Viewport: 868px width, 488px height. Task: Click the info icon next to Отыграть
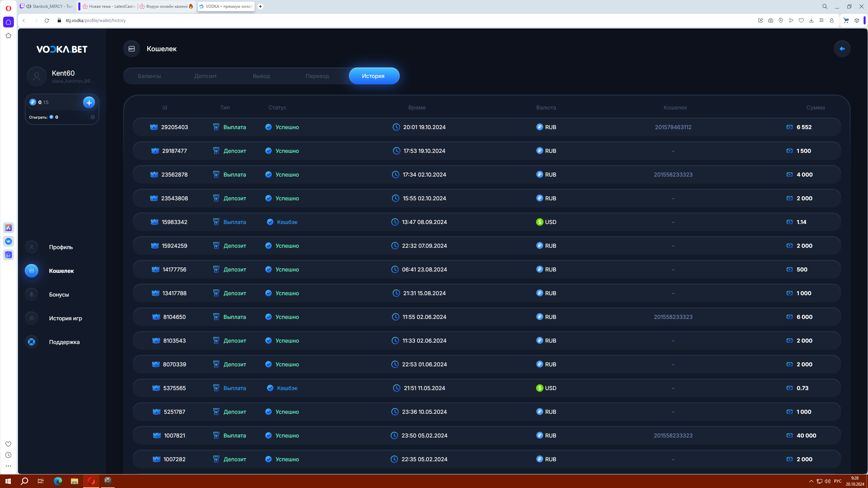93,117
